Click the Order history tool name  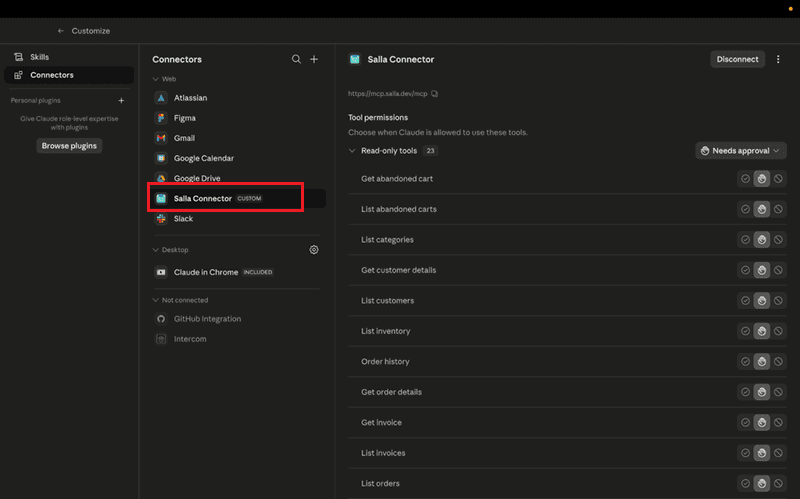pyautogui.click(x=385, y=362)
